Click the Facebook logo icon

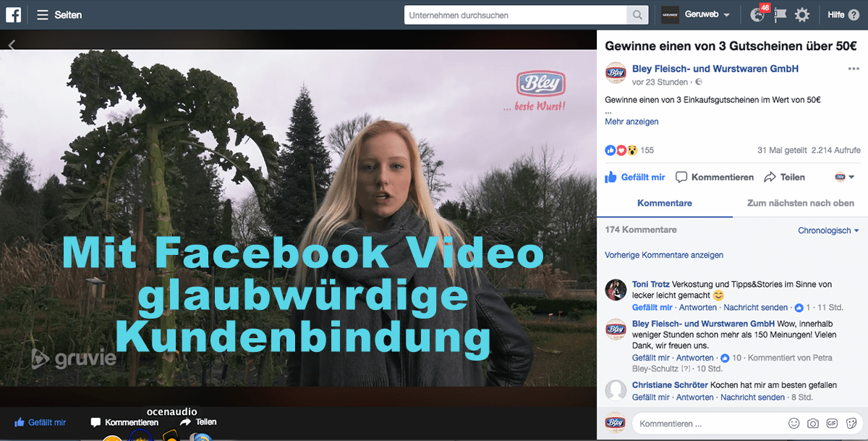[13, 14]
